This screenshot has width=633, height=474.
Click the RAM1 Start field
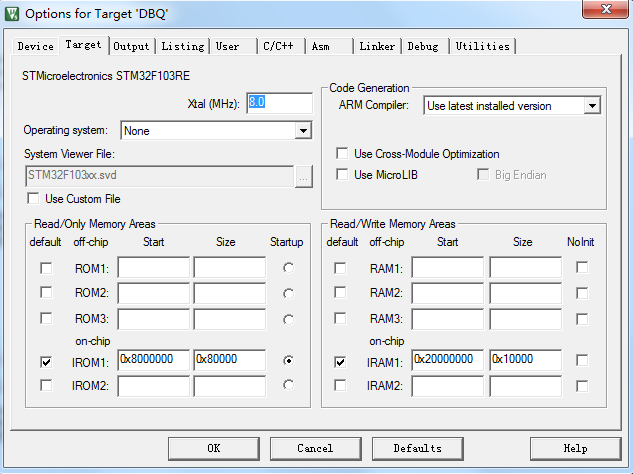click(447, 267)
